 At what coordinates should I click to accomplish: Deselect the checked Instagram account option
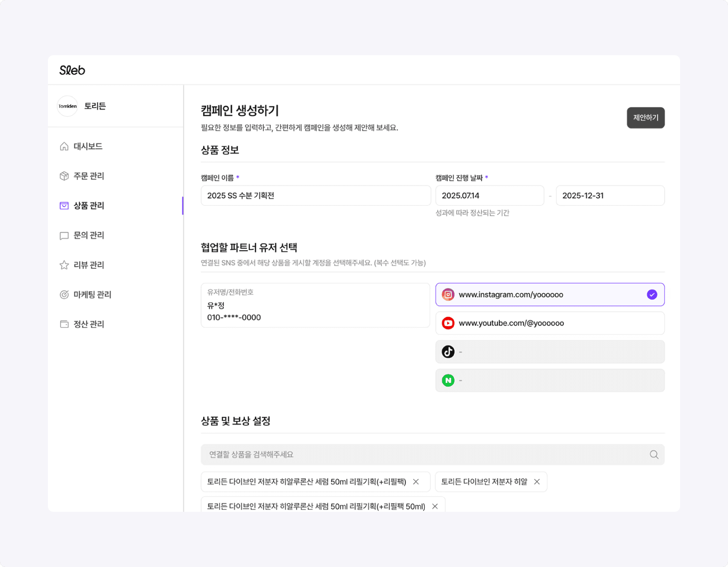click(651, 295)
